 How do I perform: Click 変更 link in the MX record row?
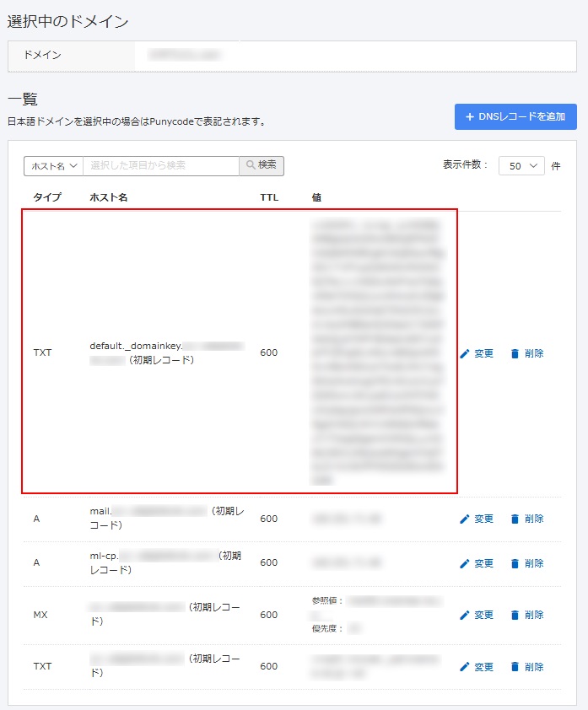pos(483,615)
